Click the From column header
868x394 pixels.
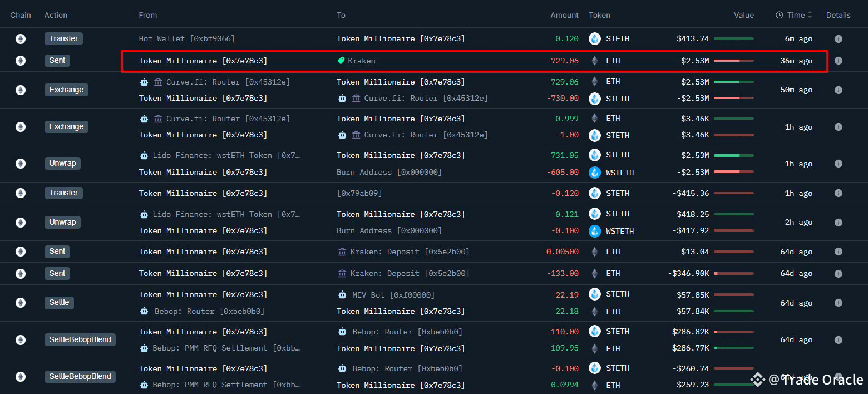pyautogui.click(x=148, y=16)
